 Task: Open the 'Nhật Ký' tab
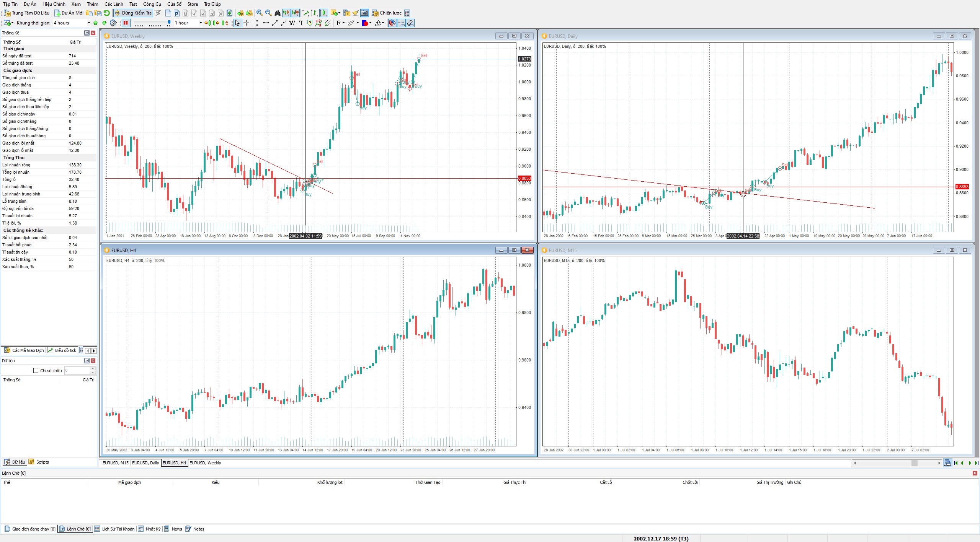pos(149,529)
